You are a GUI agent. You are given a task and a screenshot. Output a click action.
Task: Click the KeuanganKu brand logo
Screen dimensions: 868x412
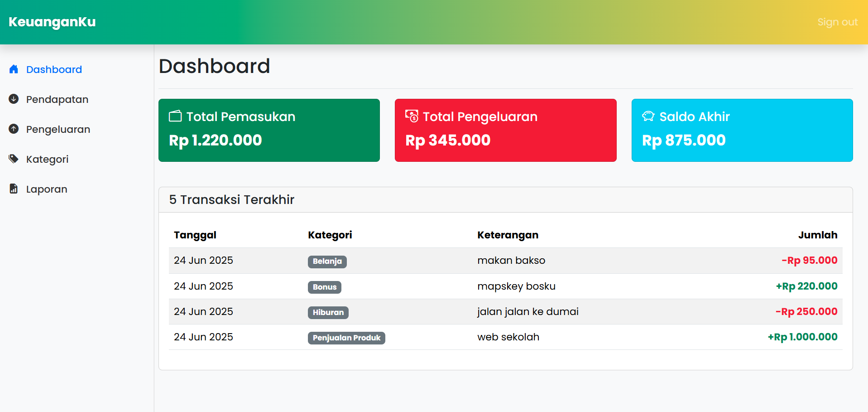52,22
